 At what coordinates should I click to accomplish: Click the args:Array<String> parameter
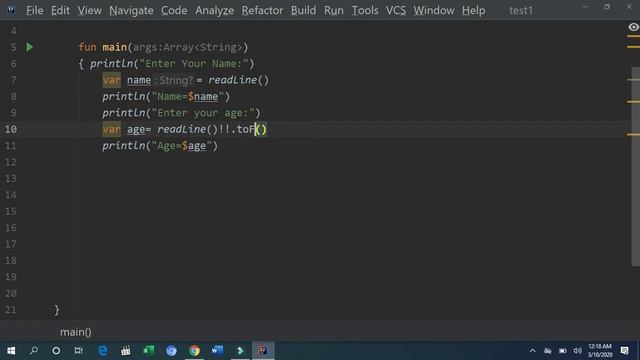coord(188,47)
